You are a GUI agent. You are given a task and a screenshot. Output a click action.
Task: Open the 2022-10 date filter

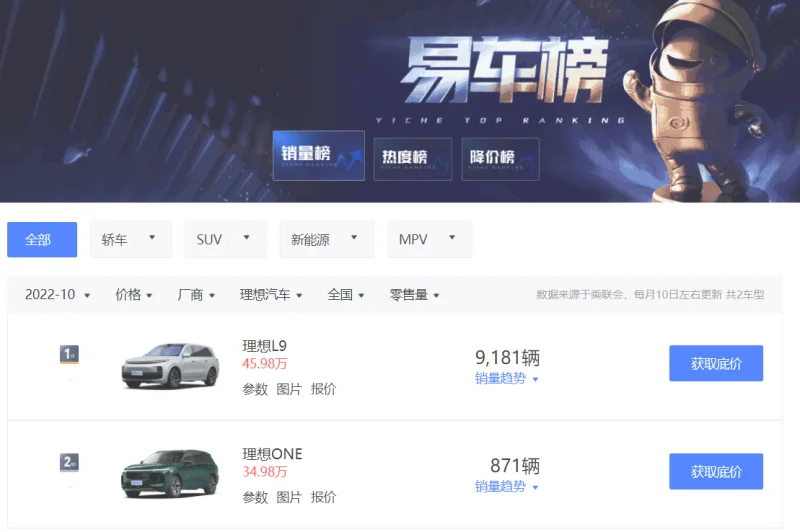pos(58,295)
